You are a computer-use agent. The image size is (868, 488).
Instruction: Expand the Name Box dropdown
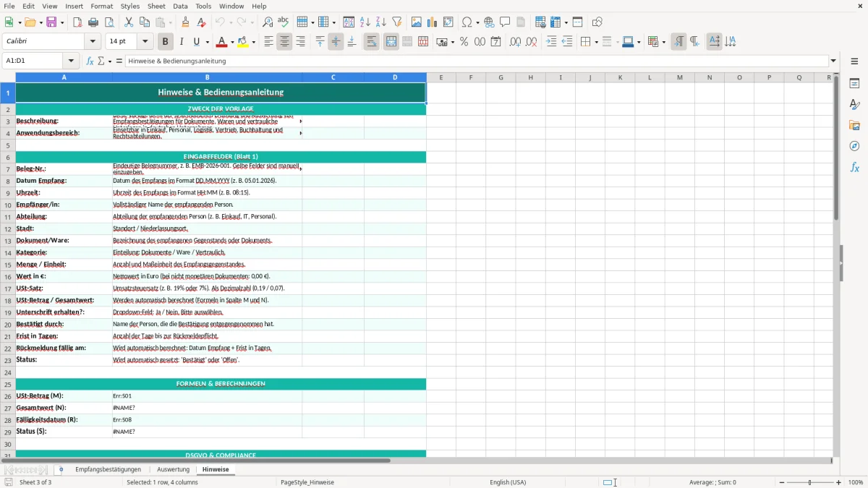coord(71,61)
